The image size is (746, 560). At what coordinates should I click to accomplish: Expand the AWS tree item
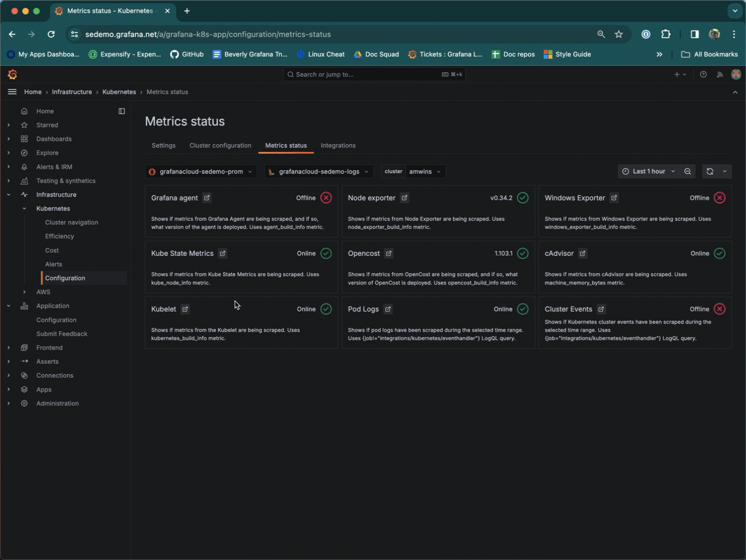24,292
